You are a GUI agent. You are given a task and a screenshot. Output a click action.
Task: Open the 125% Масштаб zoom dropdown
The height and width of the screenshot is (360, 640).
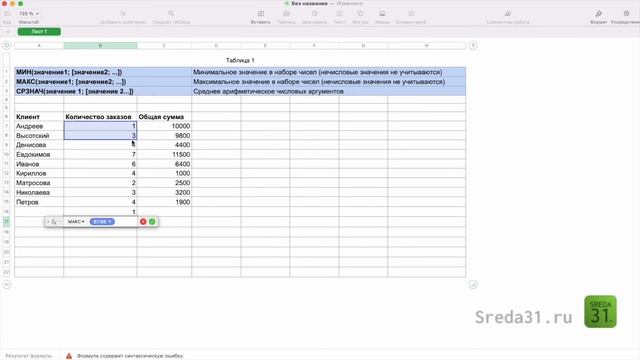[x=29, y=14]
